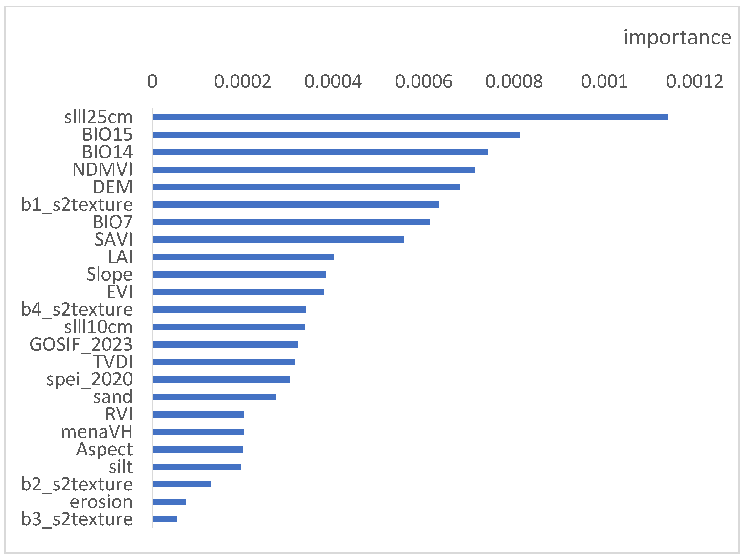Click the sand bar

coord(214,397)
